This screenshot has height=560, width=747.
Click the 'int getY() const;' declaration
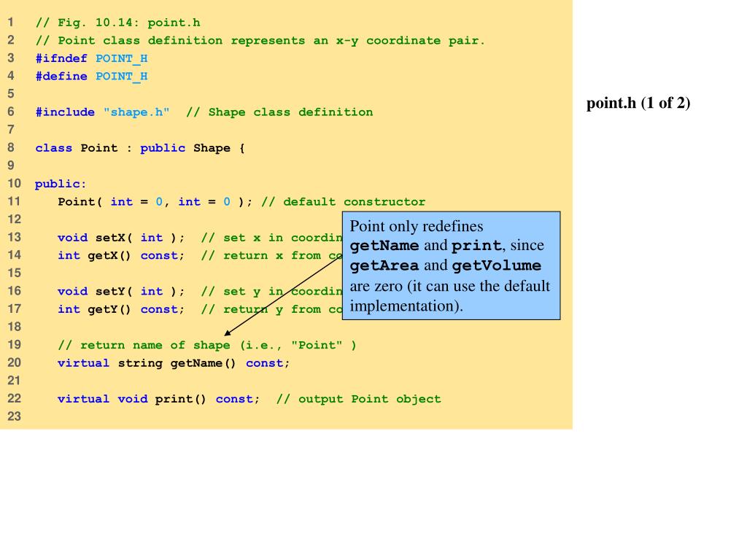(x=121, y=309)
